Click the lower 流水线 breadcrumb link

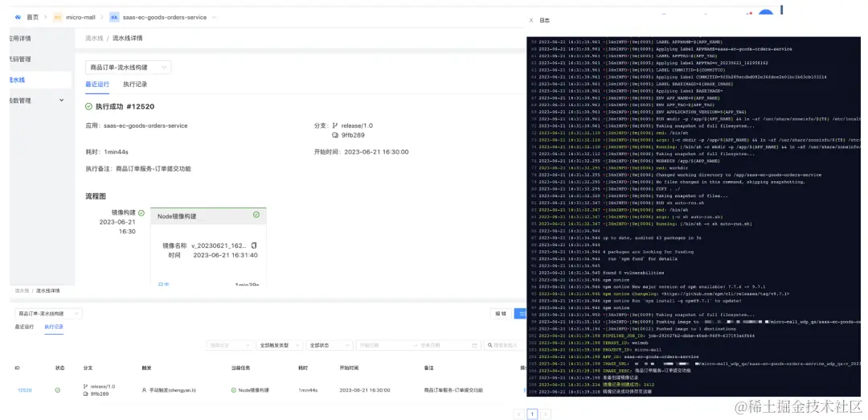[x=23, y=290]
